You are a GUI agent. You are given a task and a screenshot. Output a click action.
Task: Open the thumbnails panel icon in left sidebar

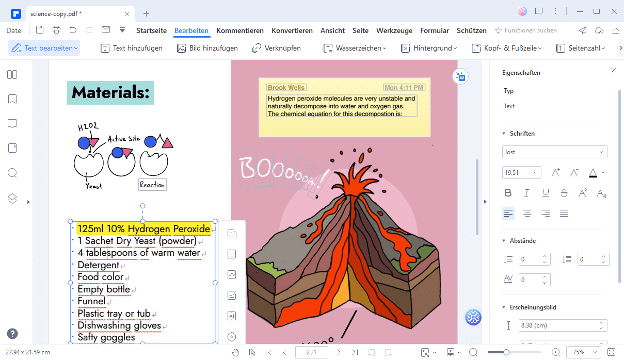point(12,74)
